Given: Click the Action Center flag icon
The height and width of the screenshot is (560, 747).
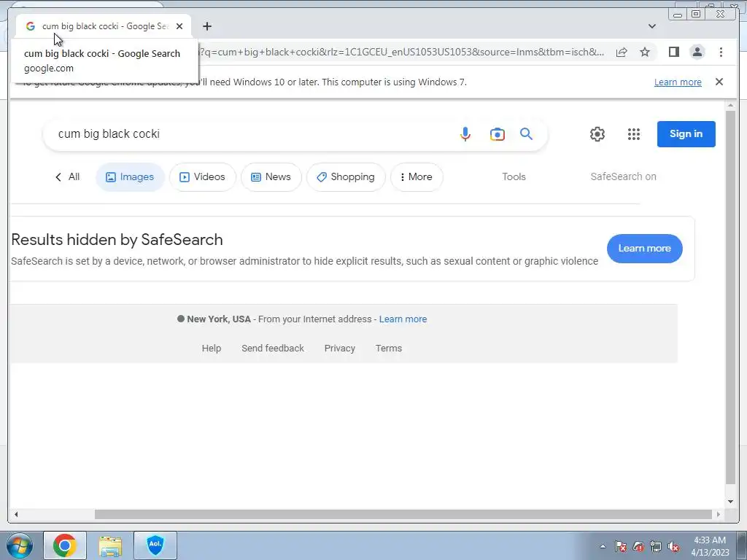Looking at the screenshot, I should coord(620,546).
